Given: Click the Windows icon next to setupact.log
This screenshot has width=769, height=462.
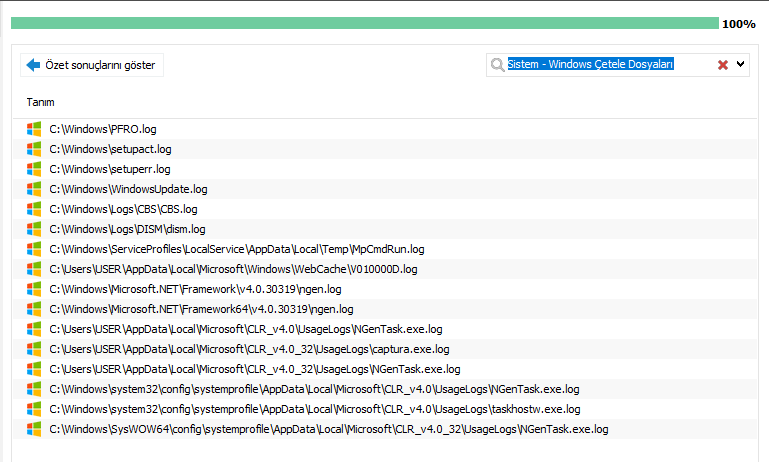Looking at the screenshot, I should tap(34, 149).
